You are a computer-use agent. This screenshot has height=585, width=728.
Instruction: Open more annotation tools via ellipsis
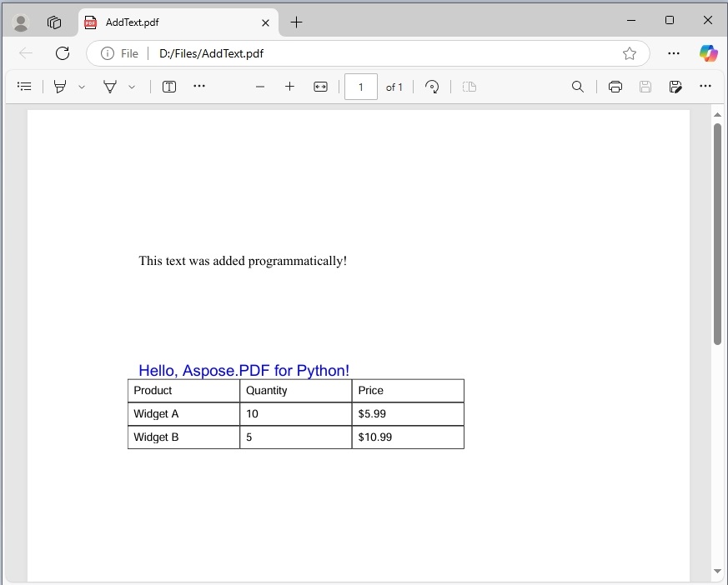coord(198,86)
